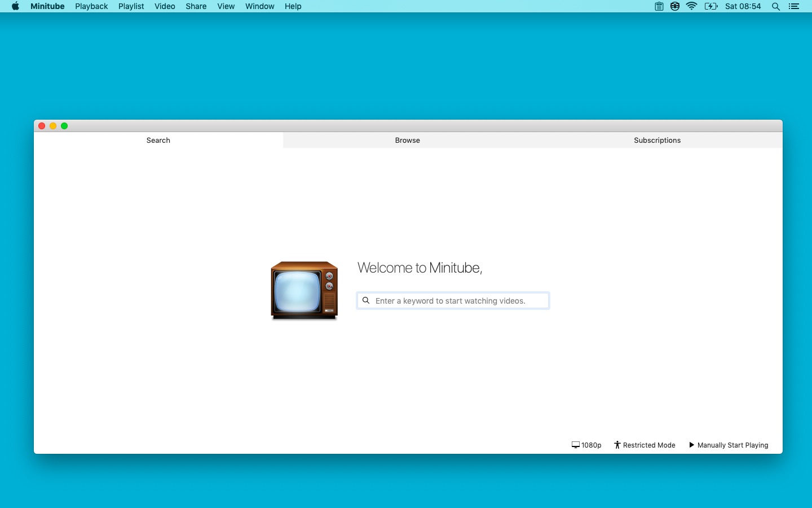Open the Share menu
Screen dimensions: 812x508
[196, 6]
